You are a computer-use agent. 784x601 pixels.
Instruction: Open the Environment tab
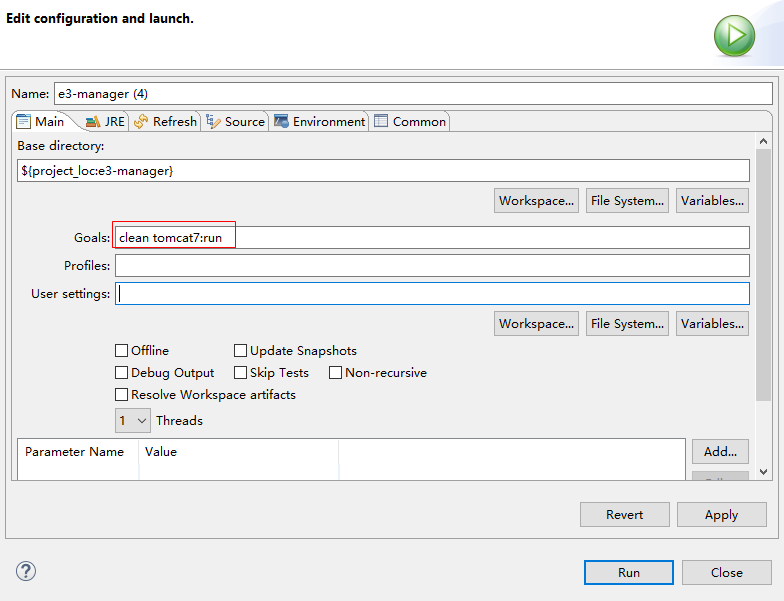click(320, 122)
